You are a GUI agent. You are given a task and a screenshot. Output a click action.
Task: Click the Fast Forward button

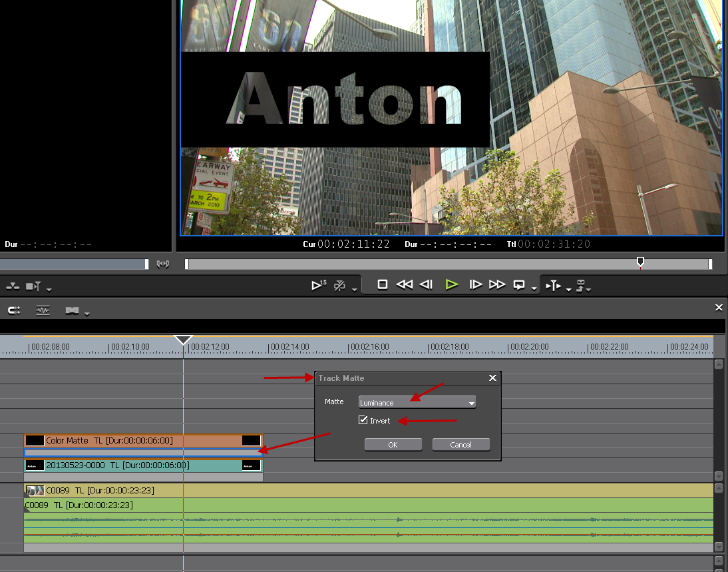click(x=497, y=285)
